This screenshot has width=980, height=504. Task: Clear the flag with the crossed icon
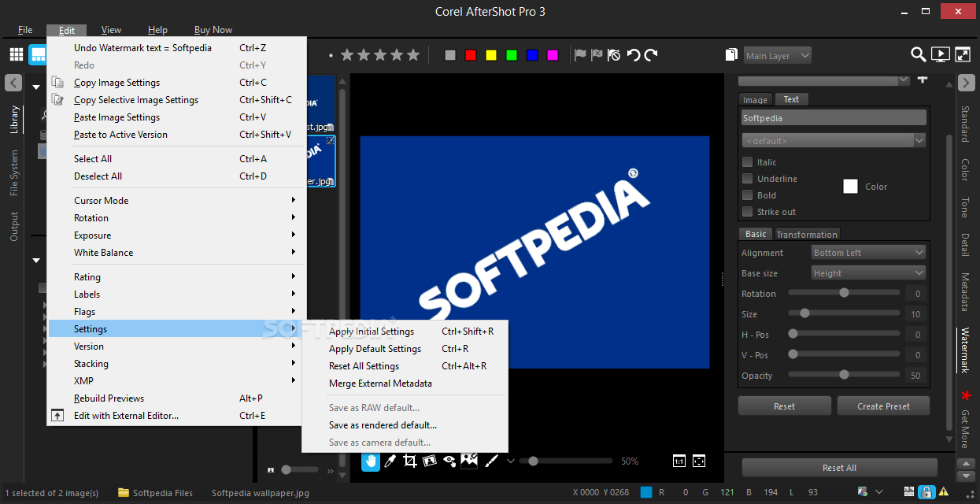tap(614, 55)
